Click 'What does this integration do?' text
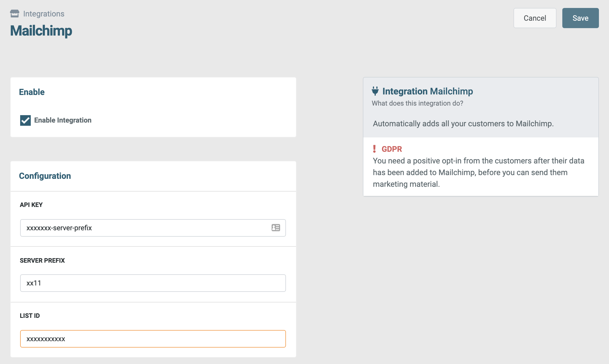 click(417, 103)
